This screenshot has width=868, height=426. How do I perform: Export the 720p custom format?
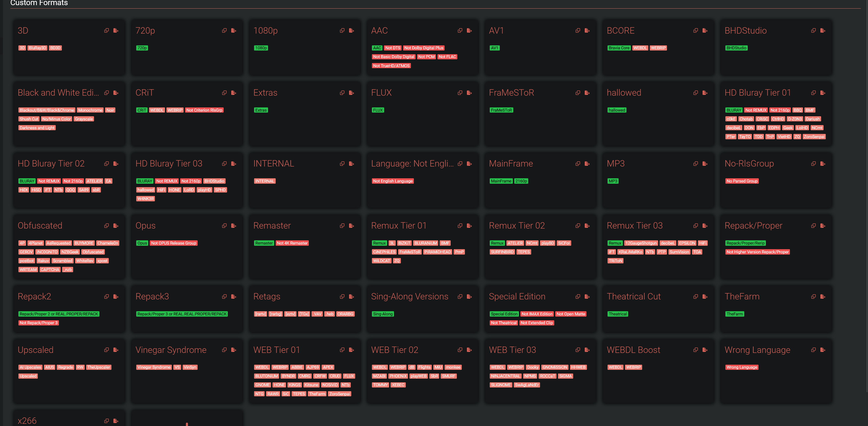234,31
